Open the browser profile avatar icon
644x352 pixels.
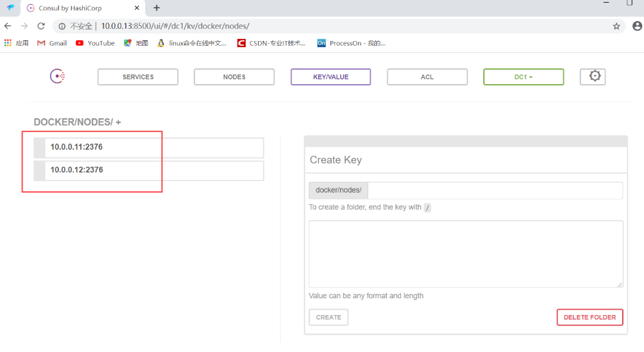pyautogui.click(x=637, y=26)
